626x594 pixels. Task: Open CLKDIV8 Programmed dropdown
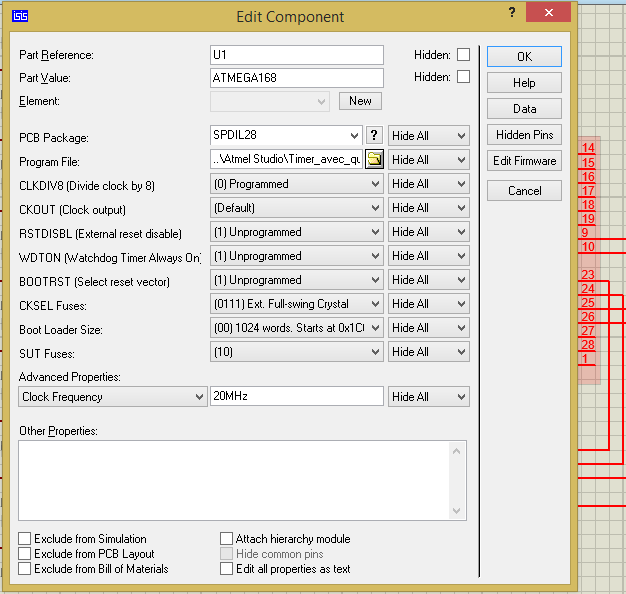(x=297, y=184)
